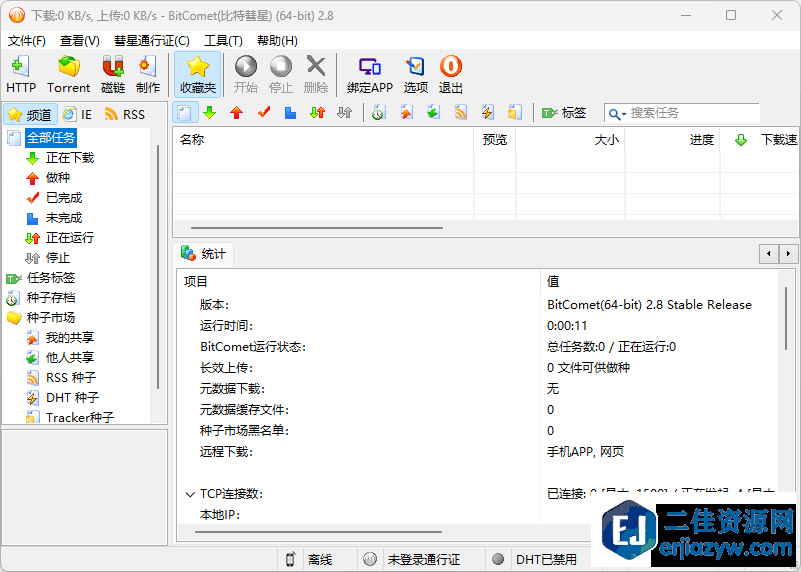Screen dimensions: 801x572
Task: Add a magnet link (磁链)
Action: tap(113, 75)
